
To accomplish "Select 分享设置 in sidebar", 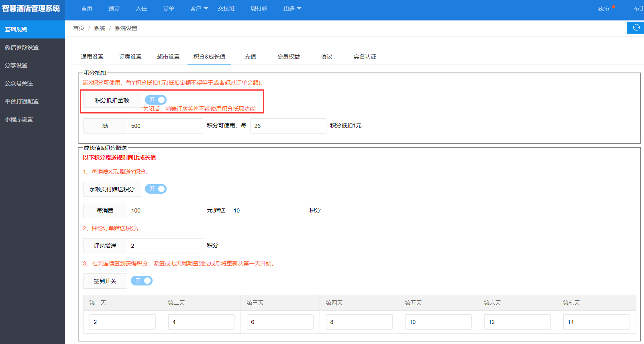I will [33, 65].
